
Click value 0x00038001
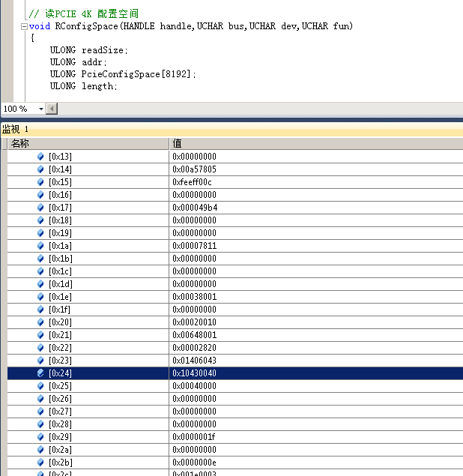195,297
